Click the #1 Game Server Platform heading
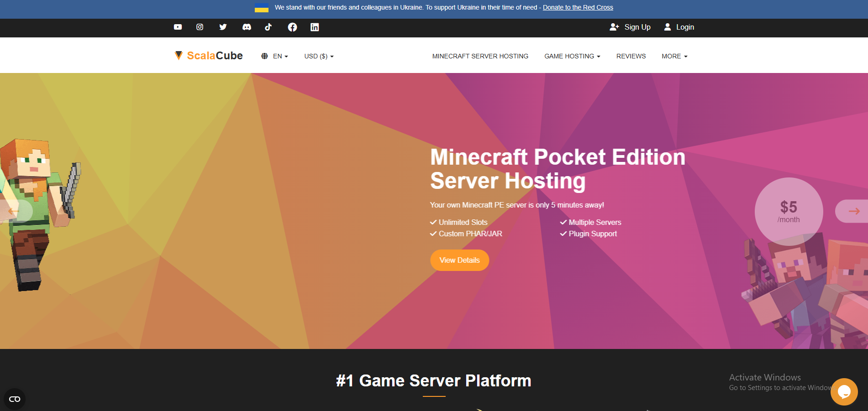The width and height of the screenshot is (868, 411). click(x=434, y=380)
